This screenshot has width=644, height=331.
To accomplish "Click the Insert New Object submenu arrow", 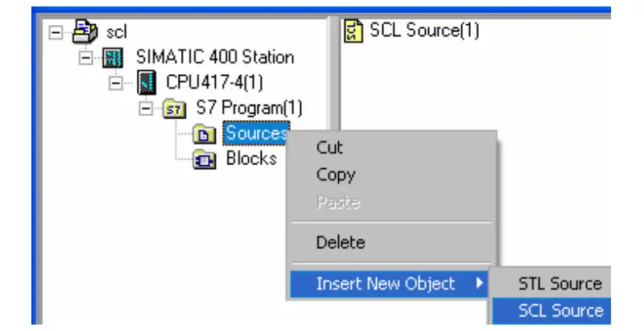I will [x=479, y=283].
